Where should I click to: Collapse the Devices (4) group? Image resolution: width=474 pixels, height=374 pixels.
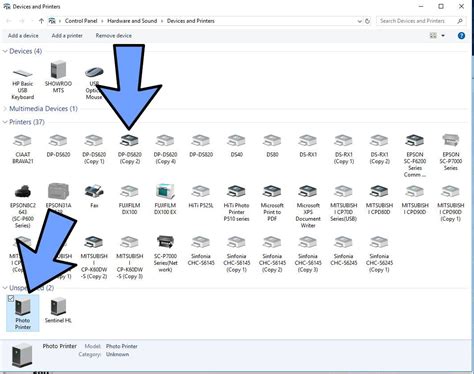point(5,51)
